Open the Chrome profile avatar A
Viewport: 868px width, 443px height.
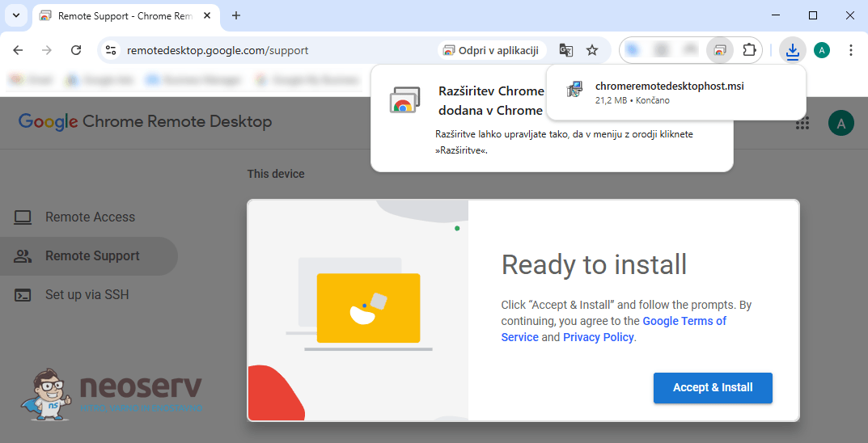click(822, 50)
